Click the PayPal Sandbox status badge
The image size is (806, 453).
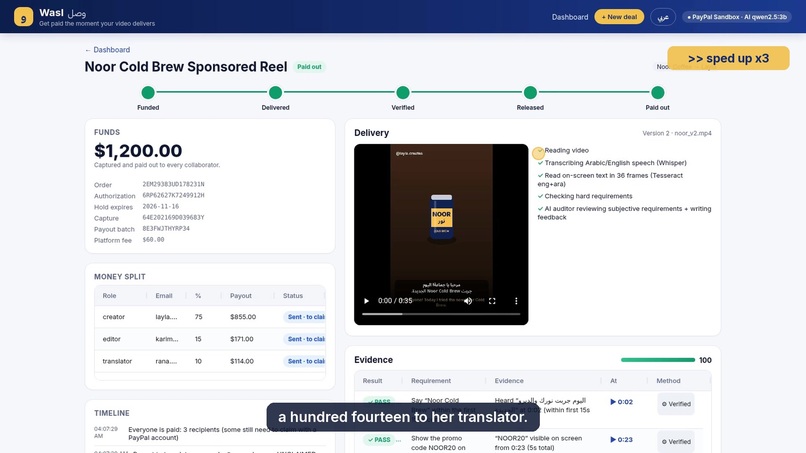(x=737, y=17)
